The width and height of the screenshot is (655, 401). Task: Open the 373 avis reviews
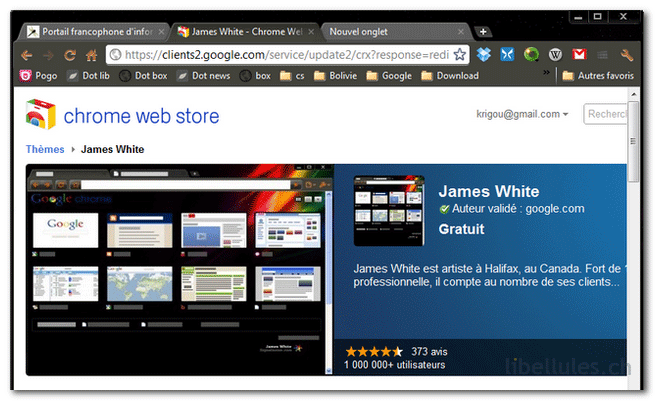click(x=429, y=352)
